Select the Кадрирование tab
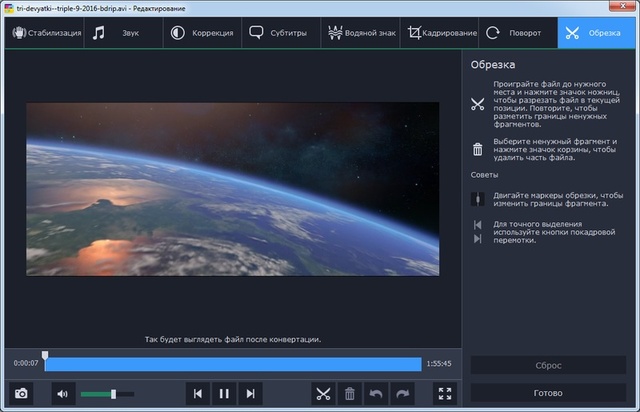 440,33
